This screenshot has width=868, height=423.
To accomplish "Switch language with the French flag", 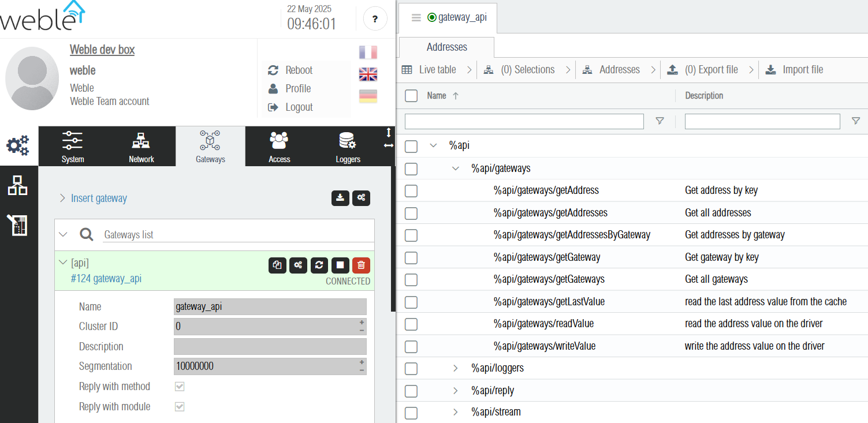I will pyautogui.click(x=368, y=53).
